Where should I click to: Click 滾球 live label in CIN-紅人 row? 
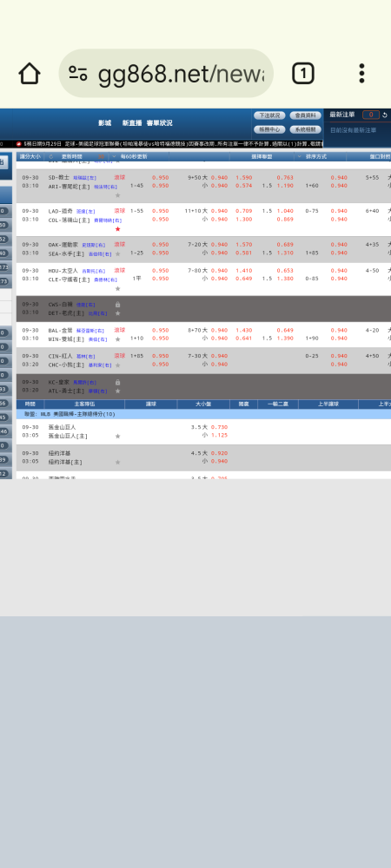point(120,356)
